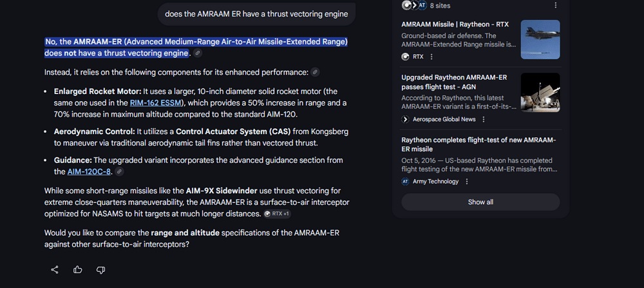Screen dimensions: 644x288
Task: Open "AMRAAM Missile | Raytheon - RTX" result
Action: tap(455, 24)
